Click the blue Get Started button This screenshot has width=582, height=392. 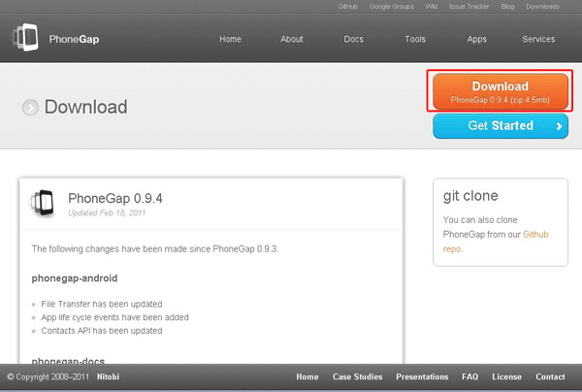501,126
